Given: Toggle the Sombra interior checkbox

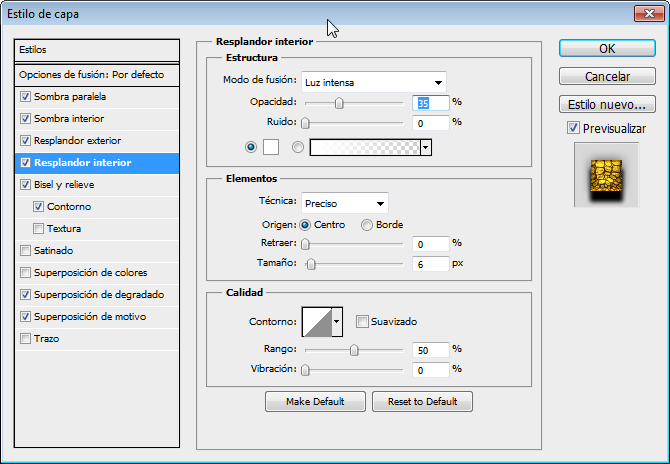Looking at the screenshot, I should (x=25, y=118).
